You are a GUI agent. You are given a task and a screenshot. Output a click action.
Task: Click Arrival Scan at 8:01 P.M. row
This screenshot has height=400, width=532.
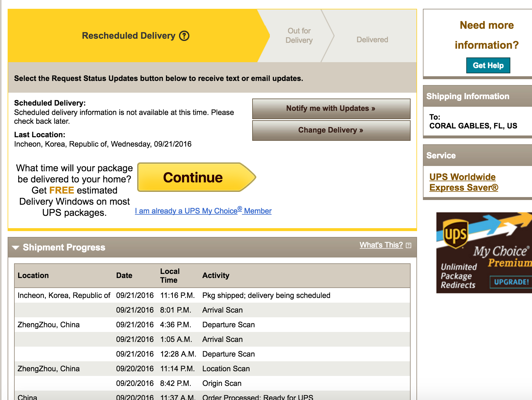coord(222,310)
